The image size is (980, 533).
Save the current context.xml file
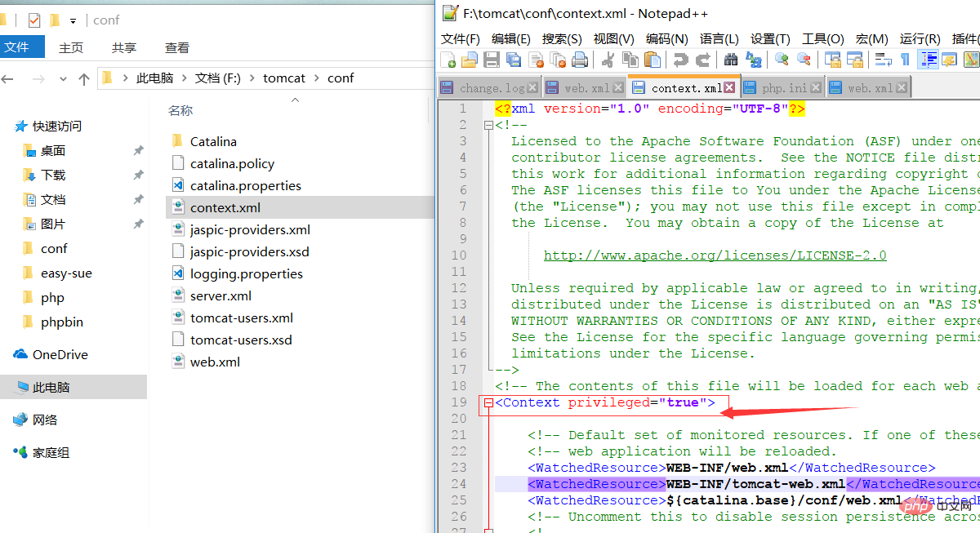click(492, 59)
